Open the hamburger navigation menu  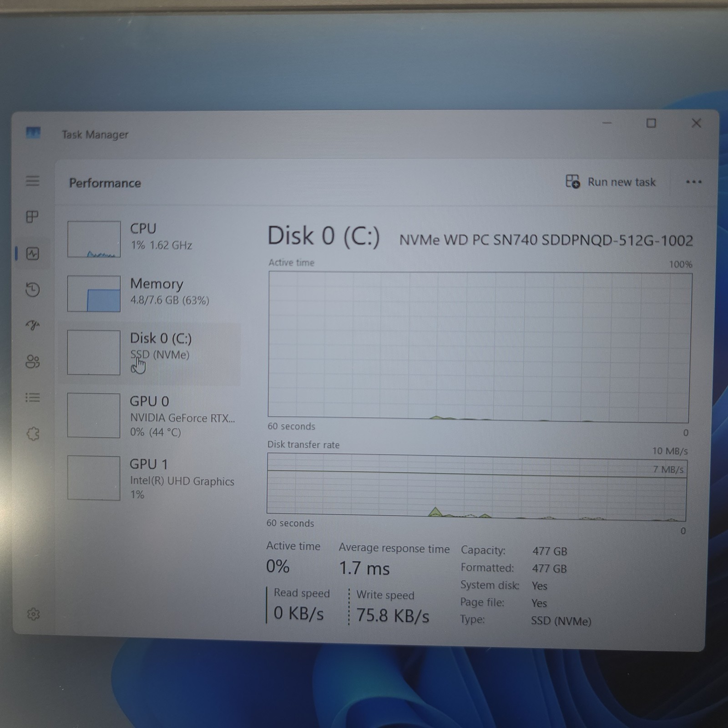pyautogui.click(x=32, y=181)
